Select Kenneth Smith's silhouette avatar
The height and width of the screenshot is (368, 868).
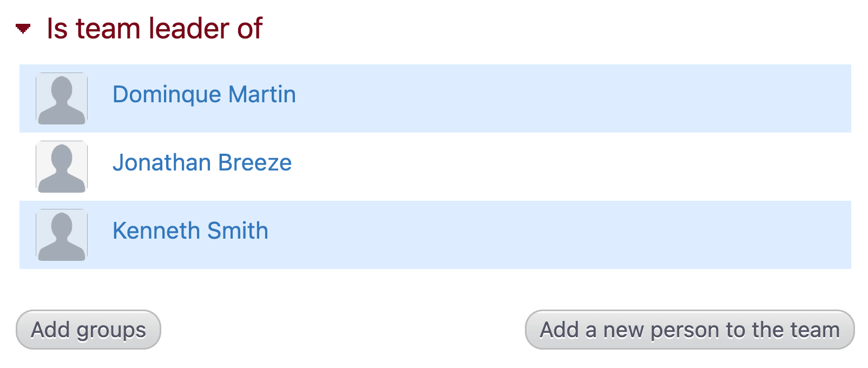(62, 235)
